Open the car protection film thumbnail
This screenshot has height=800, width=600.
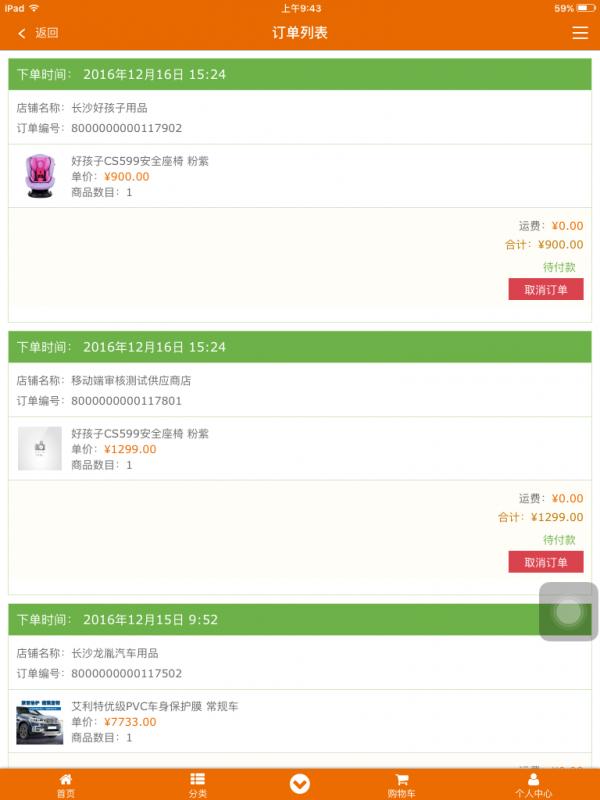pos(40,722)
